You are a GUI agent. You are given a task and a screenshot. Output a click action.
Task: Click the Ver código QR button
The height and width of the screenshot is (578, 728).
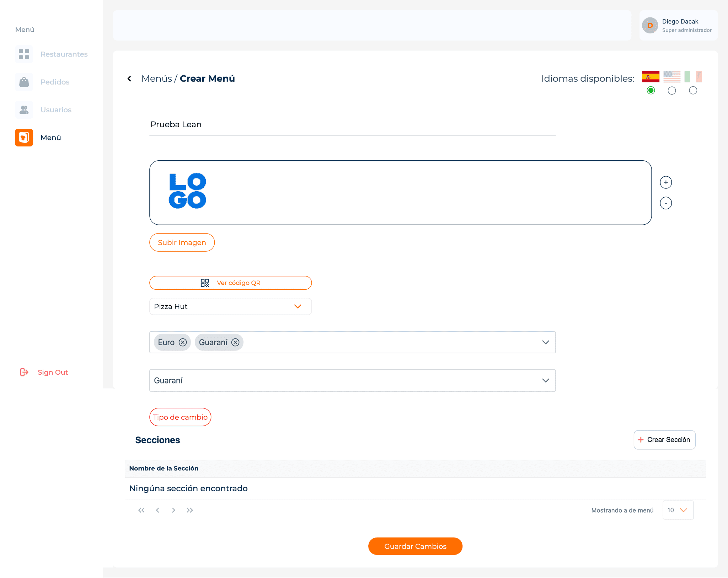tap(230, 283)
